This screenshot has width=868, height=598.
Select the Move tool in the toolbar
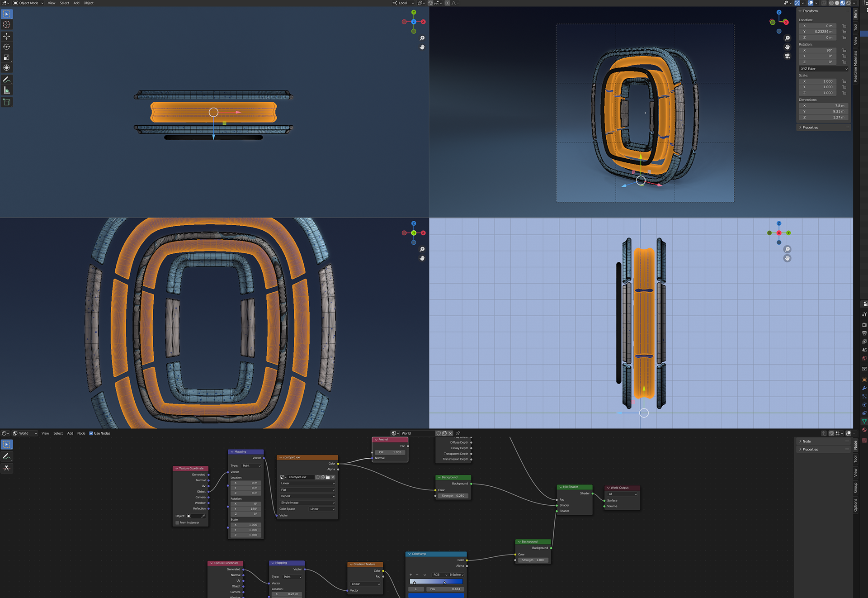tap(6, 36)
